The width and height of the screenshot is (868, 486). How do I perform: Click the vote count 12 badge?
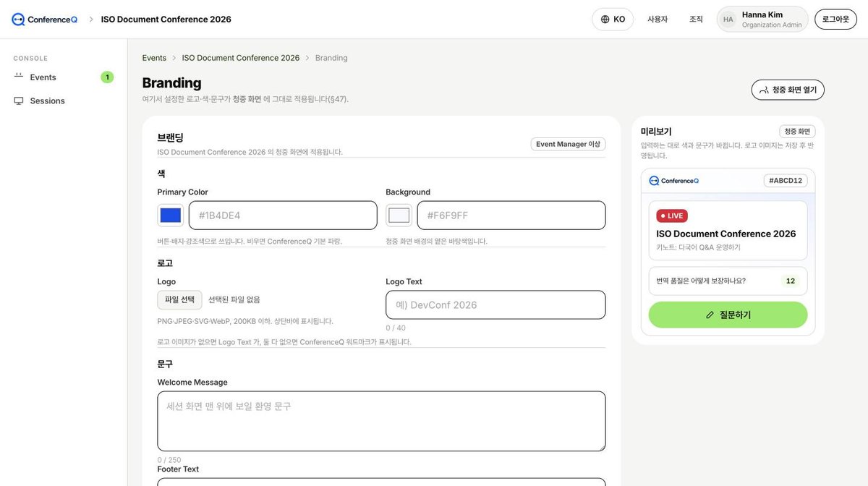(x=791, y=281)
